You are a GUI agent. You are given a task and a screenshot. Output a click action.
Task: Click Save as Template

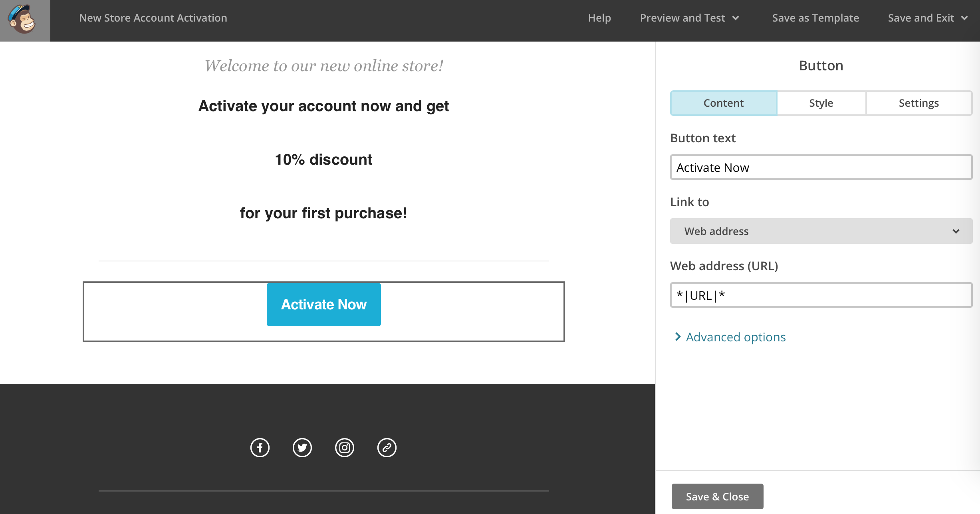pyautogui.click(x=815, y=18)
